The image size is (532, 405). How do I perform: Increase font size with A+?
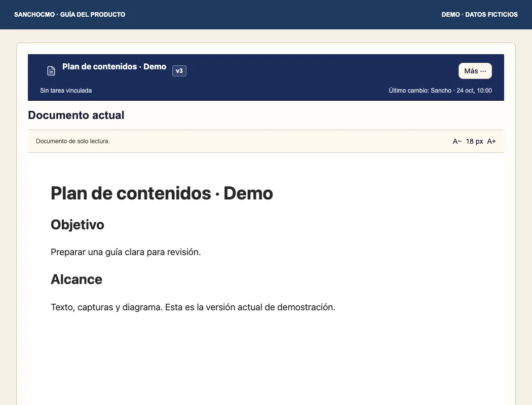(x=491, y=141)
